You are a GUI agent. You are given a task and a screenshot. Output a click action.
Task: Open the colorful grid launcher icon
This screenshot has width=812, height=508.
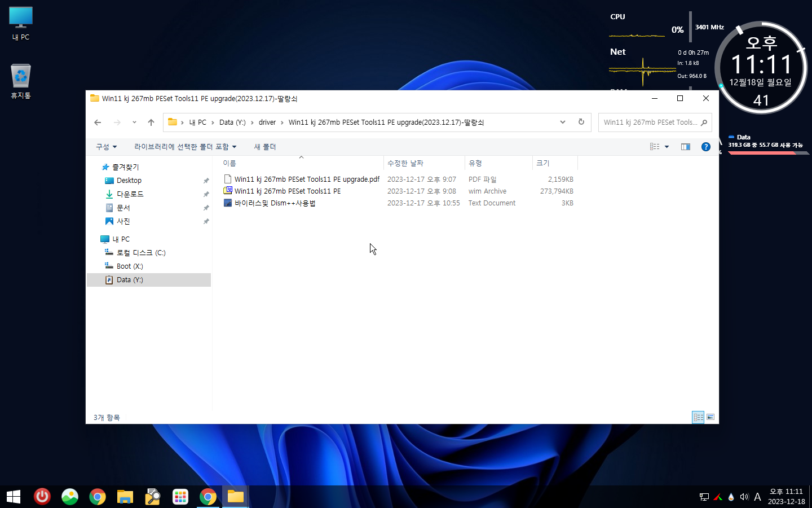point(180,497)
